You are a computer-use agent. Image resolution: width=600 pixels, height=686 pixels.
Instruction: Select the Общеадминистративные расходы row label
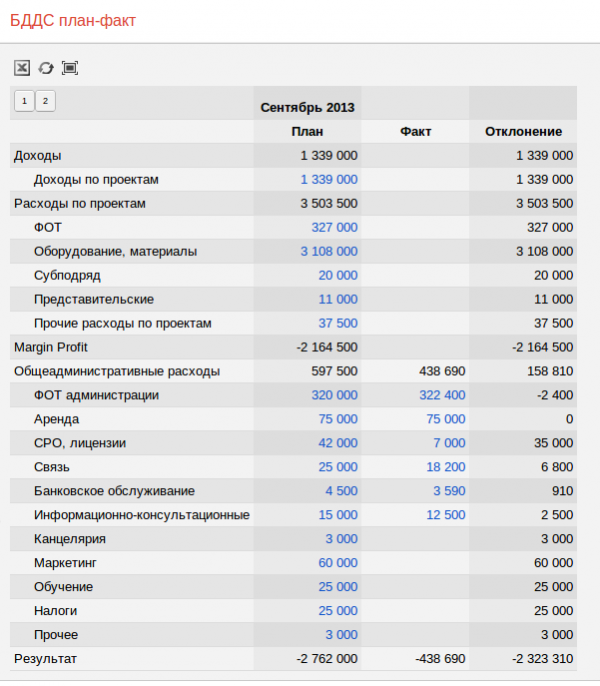117,372
